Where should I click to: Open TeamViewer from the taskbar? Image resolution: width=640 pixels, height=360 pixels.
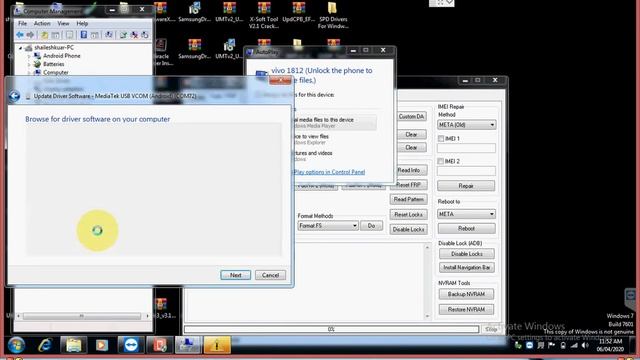(x=131, y=345)
